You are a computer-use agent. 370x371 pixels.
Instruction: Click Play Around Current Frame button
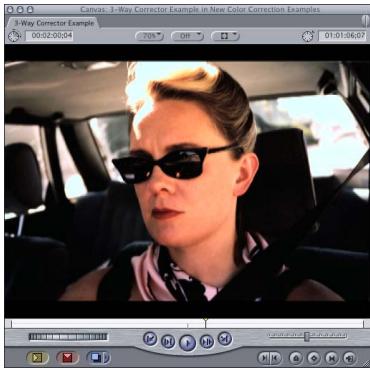pos(207,342)
